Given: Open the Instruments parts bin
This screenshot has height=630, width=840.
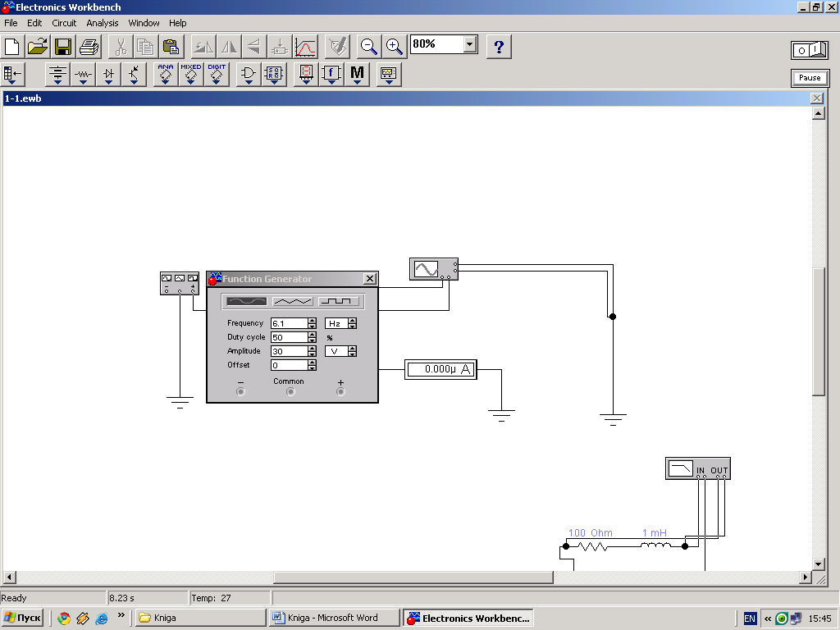Looking at the screenshot, I should pos(389,75).
